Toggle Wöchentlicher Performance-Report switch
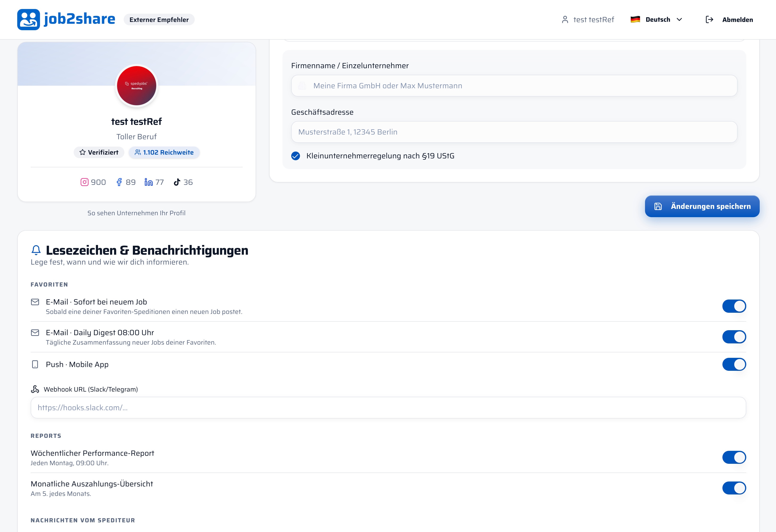 (734, 457)
